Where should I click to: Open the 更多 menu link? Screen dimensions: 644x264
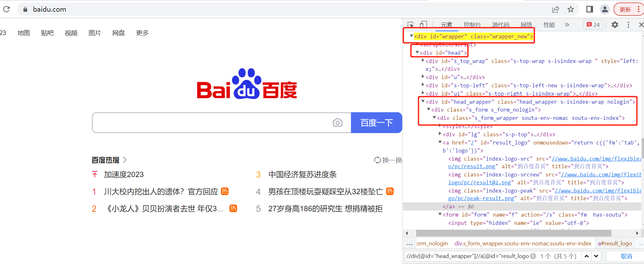point(142,33)
